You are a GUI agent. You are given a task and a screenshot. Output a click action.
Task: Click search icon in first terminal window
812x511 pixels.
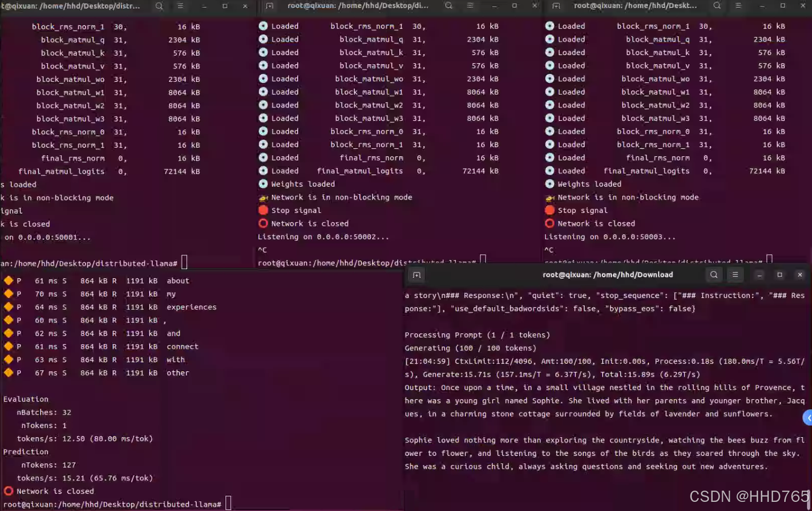(x=159, y=6)
